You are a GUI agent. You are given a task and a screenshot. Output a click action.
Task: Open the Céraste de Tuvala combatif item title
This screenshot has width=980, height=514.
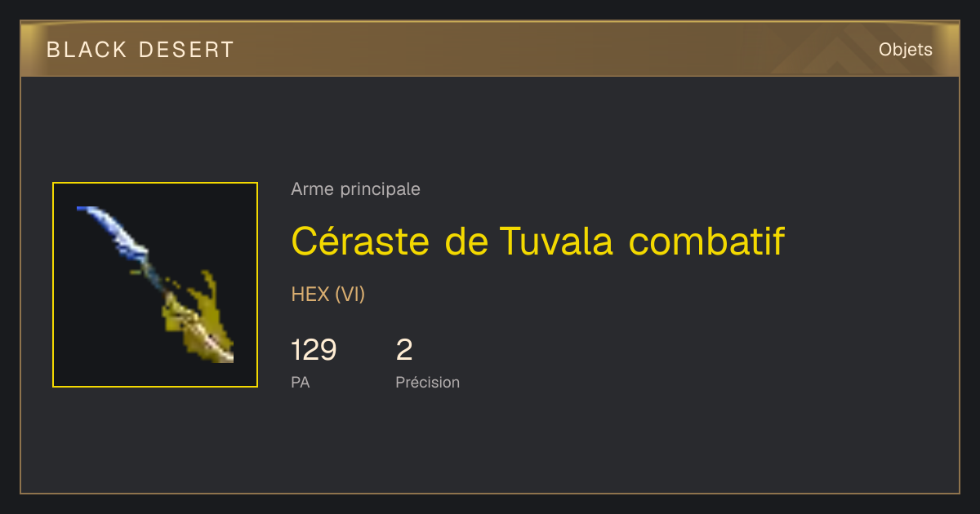point(537,241)
